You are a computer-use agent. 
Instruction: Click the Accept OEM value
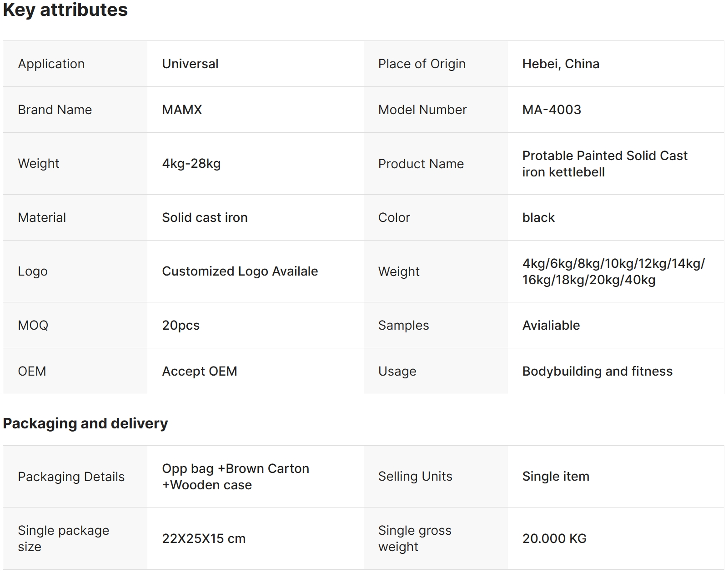tap(199, 371)
